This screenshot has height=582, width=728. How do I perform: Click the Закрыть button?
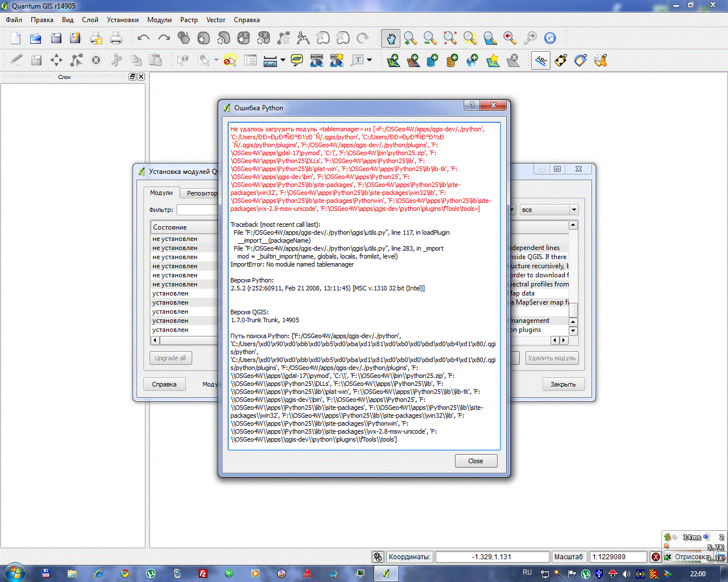pos(562,384)
